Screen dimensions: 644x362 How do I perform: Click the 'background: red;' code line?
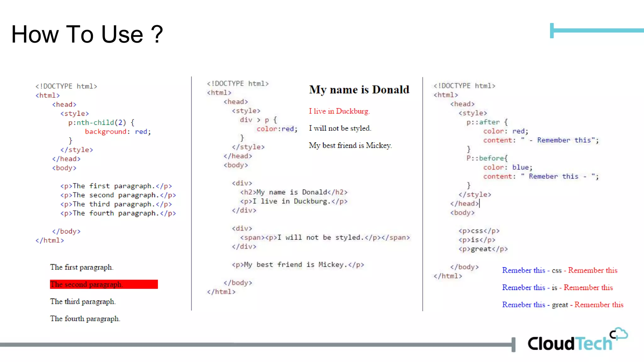tap(118, 132)
